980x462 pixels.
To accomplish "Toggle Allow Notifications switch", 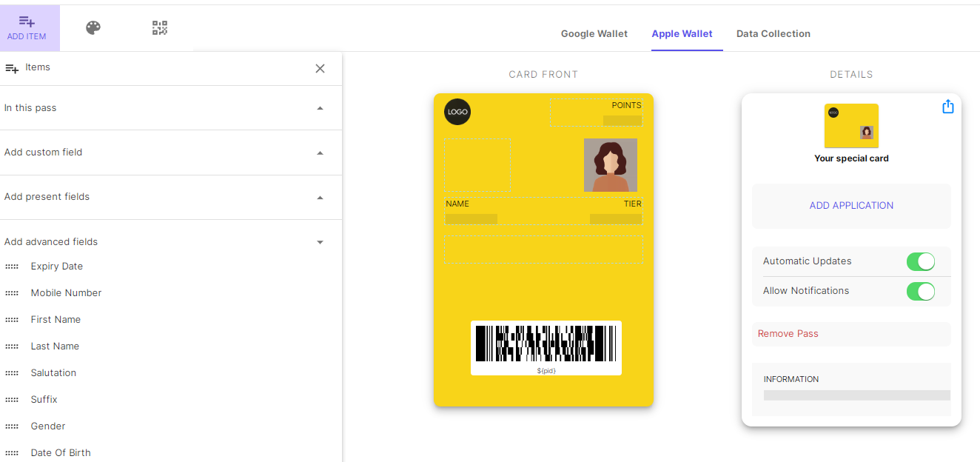I will point(921,291).
